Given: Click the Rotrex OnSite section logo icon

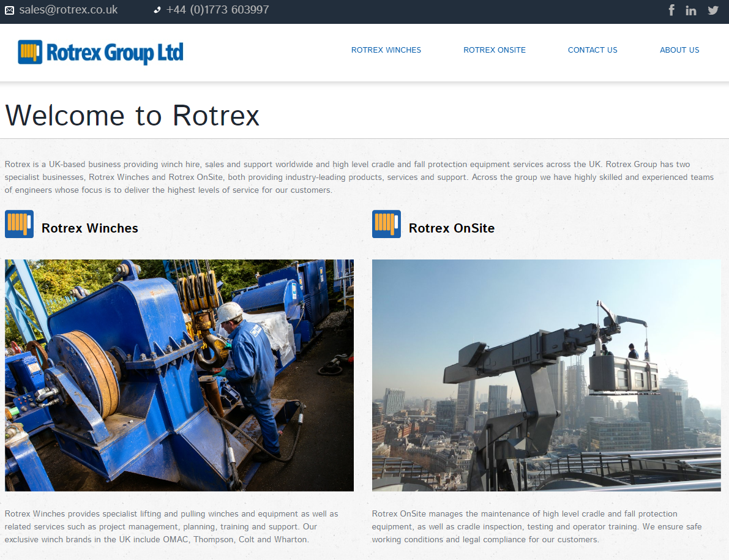Looking at the screenshot, I should click(386, 224).
